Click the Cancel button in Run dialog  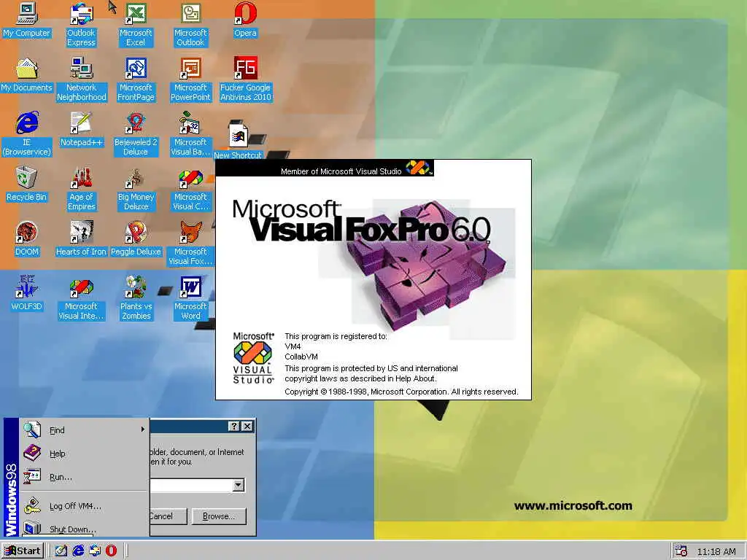(167, 516)
